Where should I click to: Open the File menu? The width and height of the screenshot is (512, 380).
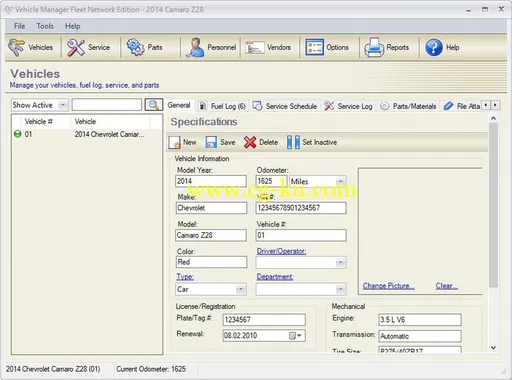(19, 26)
